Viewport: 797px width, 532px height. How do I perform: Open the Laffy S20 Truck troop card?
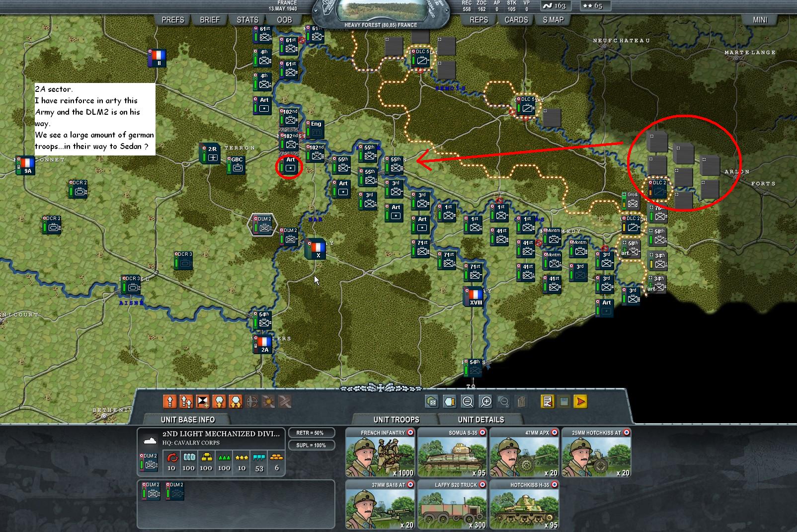pyautogui.click(x=453, y=505)
